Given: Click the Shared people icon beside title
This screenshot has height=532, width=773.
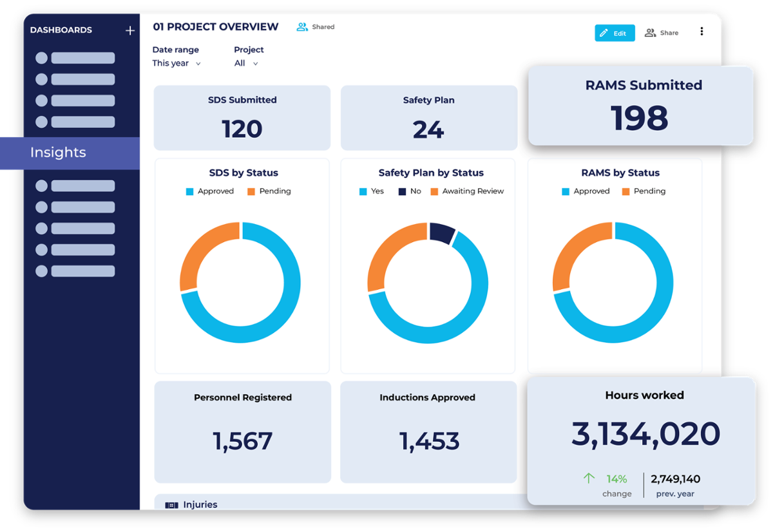Looking at the screenshot, I should [301, 26].
